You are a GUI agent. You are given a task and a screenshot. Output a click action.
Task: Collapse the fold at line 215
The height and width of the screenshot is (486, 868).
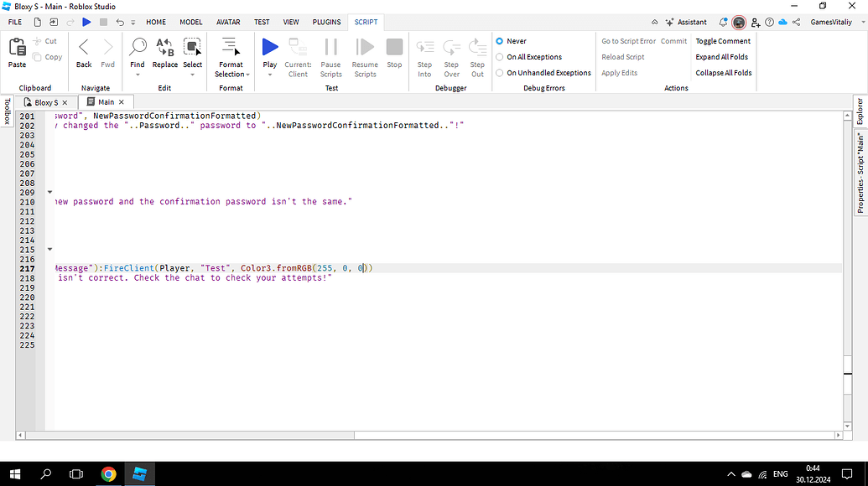point(49,250)
